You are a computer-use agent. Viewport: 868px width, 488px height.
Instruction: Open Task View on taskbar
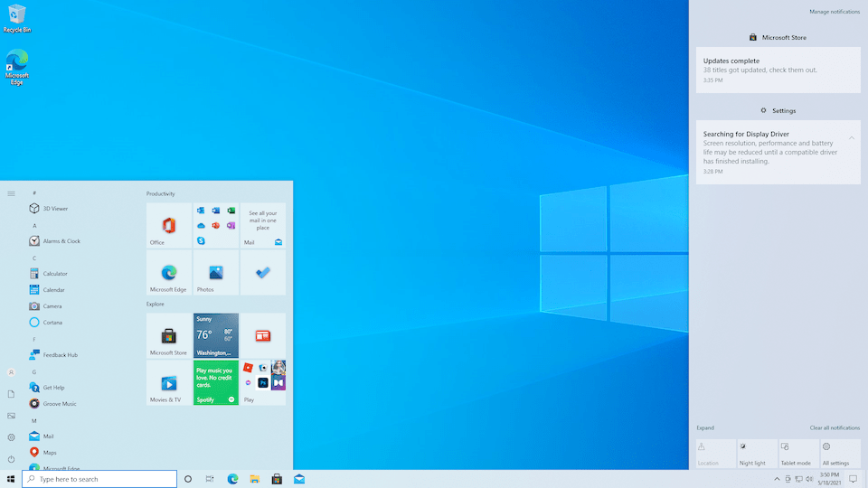[210, 479]
